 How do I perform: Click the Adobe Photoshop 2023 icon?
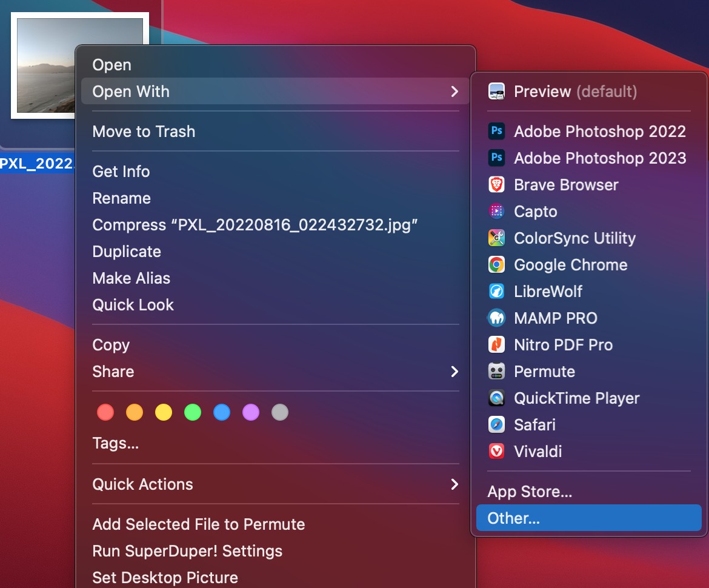point(496,158)
